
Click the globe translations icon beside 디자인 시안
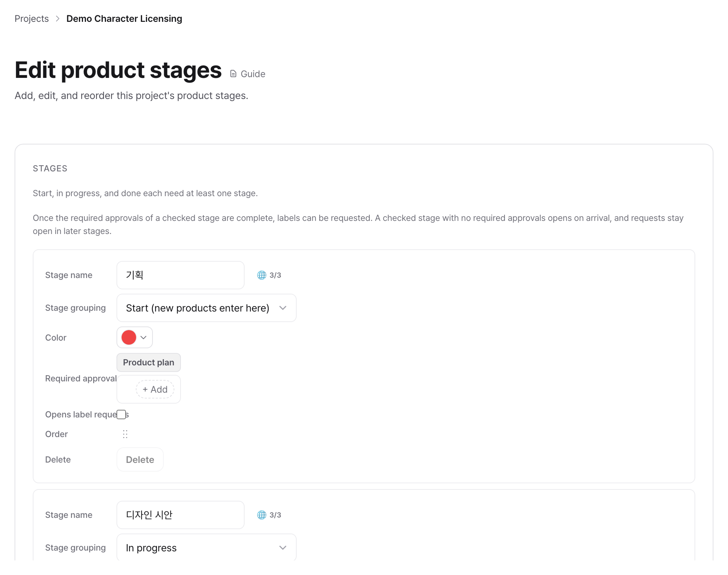[x=262, y=515]
